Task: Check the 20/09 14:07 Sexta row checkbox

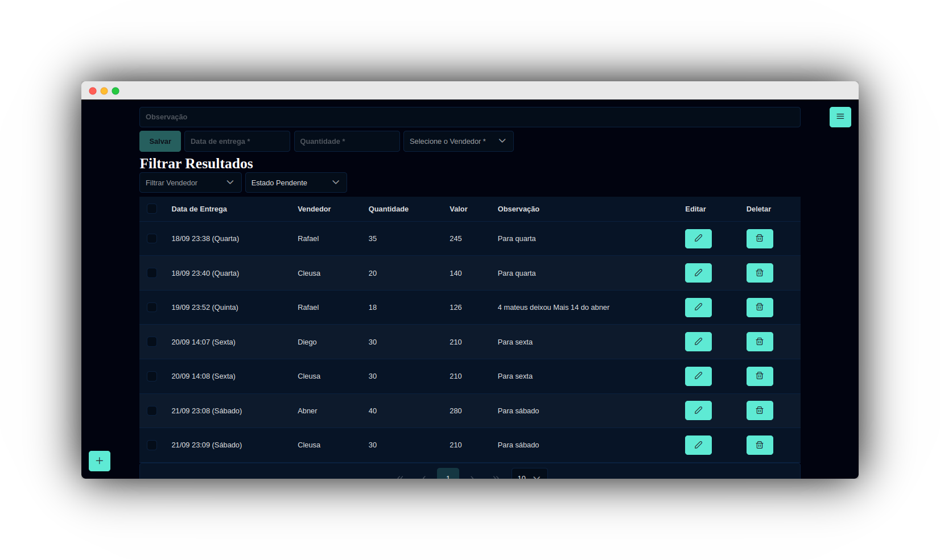Action: click(x=152, y=342)
